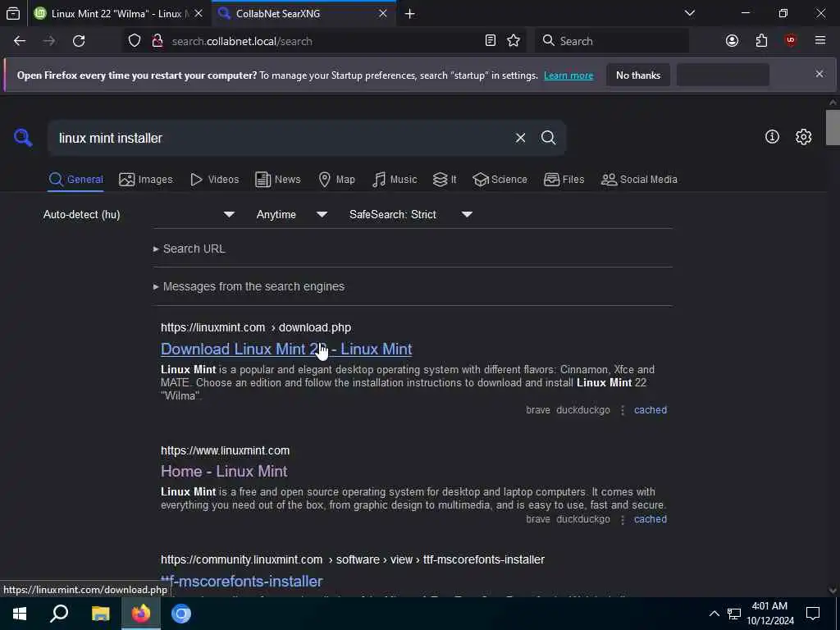
Task: Click the SearXNG logo magnifier
Action: 23,137
